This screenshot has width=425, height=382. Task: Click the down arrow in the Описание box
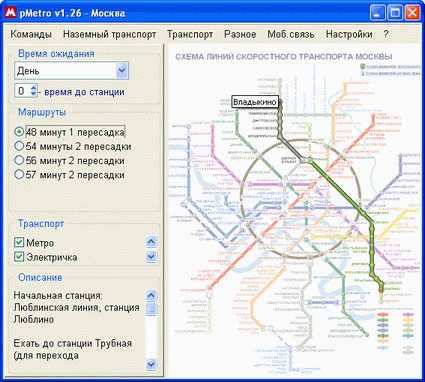(151, 364)
